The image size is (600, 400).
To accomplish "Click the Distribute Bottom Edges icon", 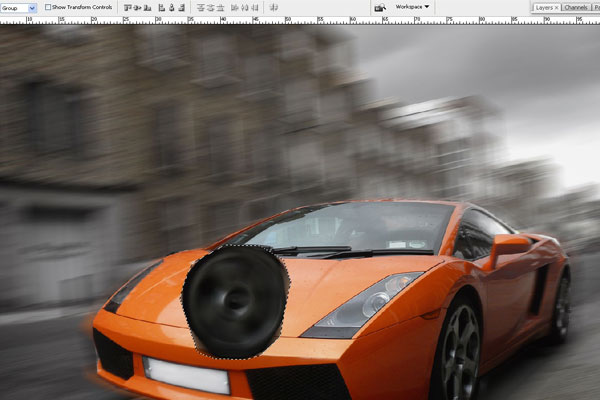I will tap(220, 7).
